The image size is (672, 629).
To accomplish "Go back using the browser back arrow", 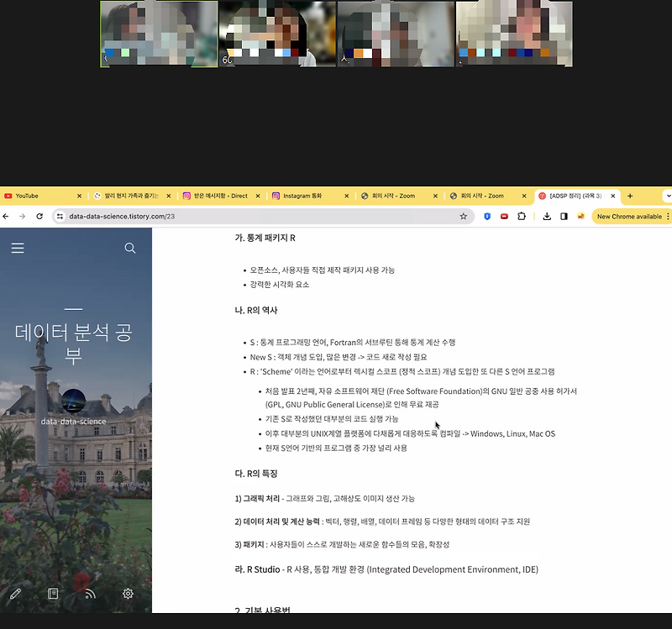I will click(x=8, y=216).
